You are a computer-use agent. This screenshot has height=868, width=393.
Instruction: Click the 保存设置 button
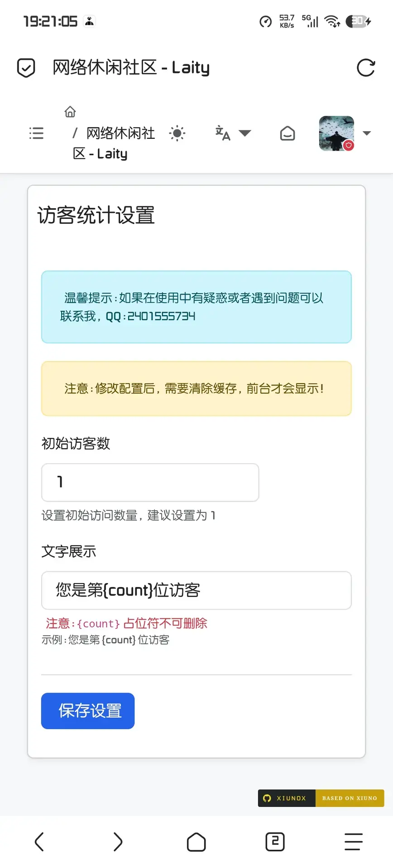click(88, 711)
